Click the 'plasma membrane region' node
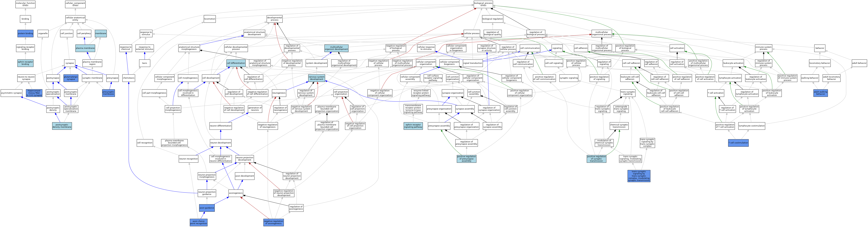This screenshot has width=868, height=227. (92, 63)
